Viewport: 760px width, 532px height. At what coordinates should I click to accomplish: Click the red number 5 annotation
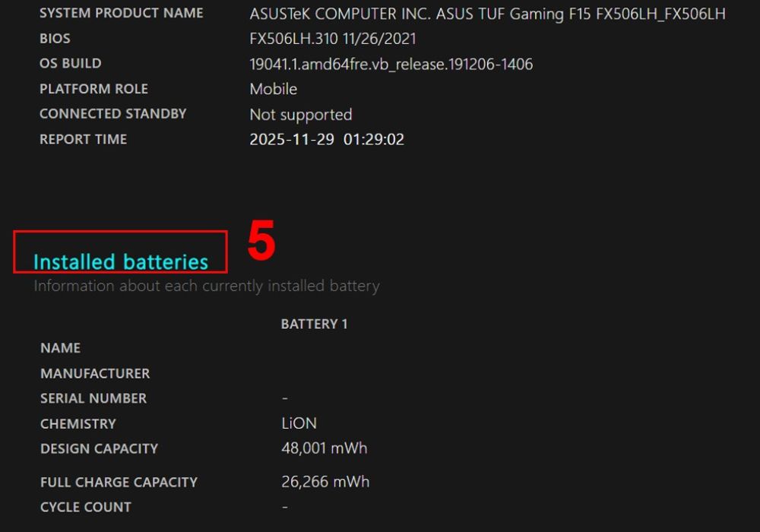(261, 240)
